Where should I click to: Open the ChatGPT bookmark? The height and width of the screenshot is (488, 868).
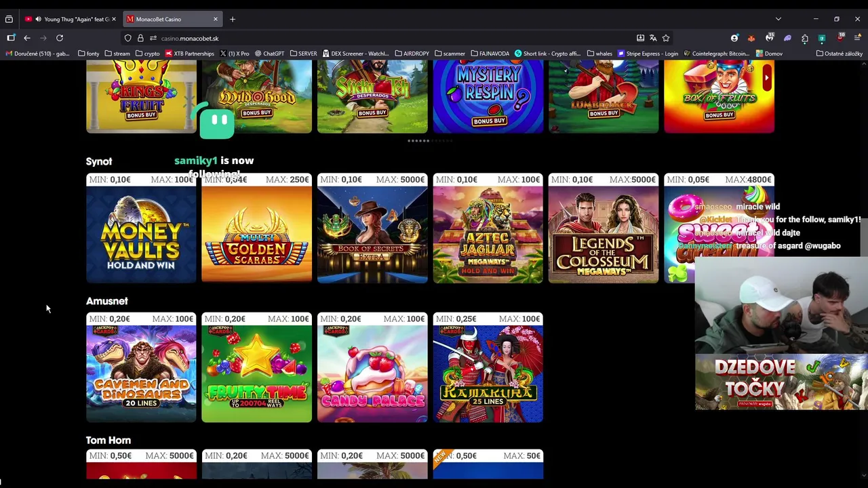point(269,54)
